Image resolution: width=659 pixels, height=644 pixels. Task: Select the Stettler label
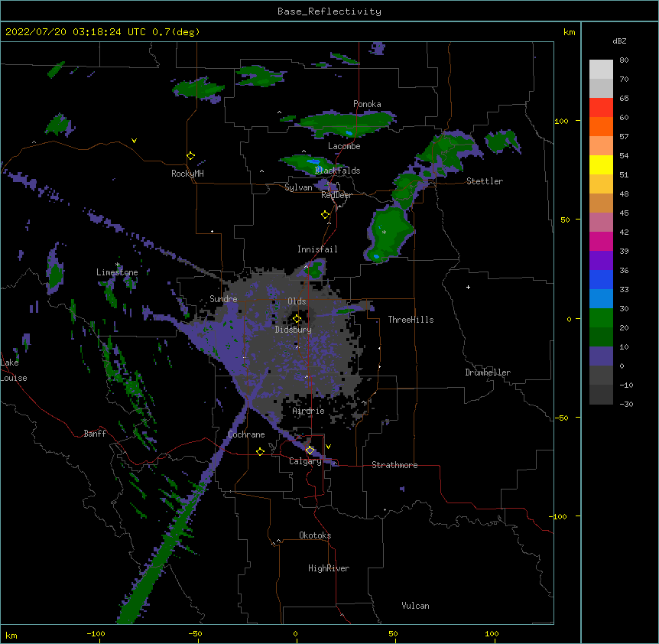point(485,181)
